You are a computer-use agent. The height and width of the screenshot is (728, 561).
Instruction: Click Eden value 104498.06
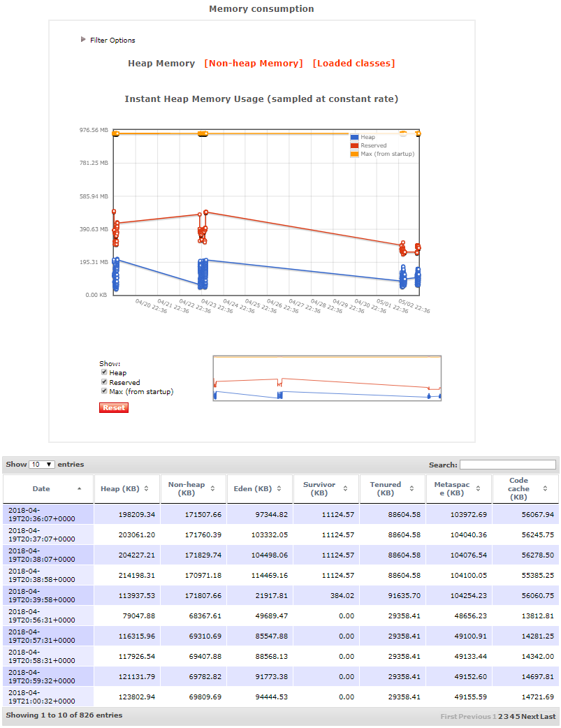click(270, 555)
